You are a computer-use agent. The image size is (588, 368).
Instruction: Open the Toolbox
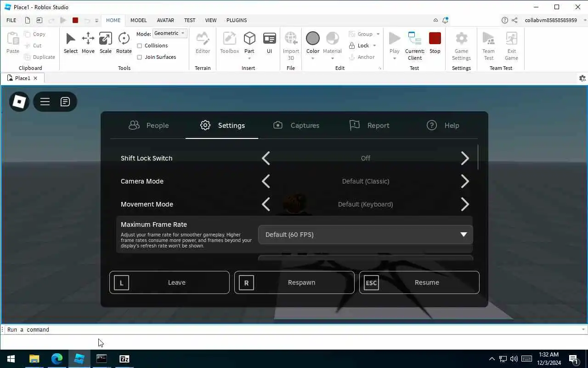pyautogui.click(x=229, y=43)
